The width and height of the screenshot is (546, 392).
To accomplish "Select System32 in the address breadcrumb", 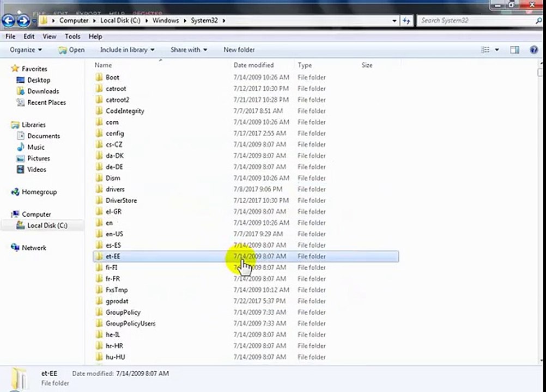I will (204, 21).
